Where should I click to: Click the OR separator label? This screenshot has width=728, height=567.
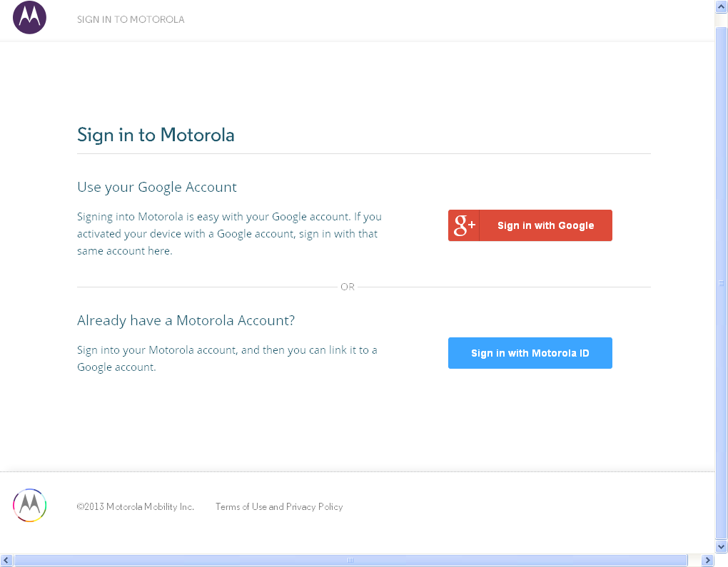tap(348, 287)
